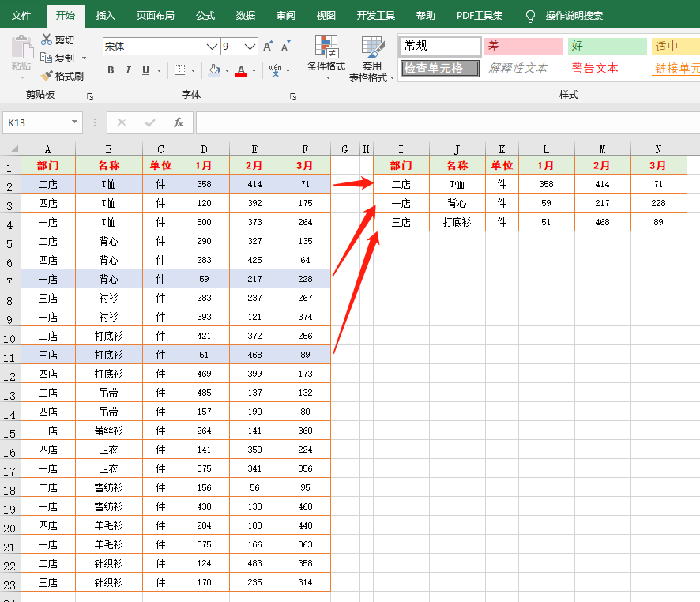The image size is (700, 602).
Task: Select row 7 header
Action: [x=9, y=281]
